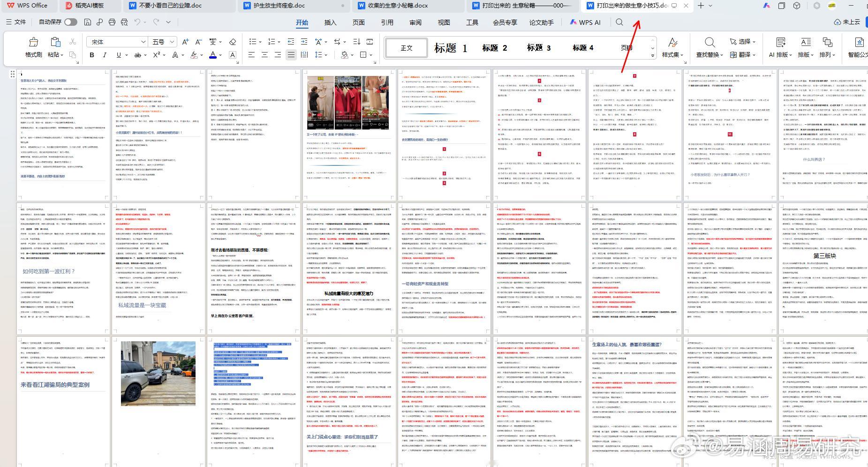Open the 文件 (File) menu

click(16, 22)
